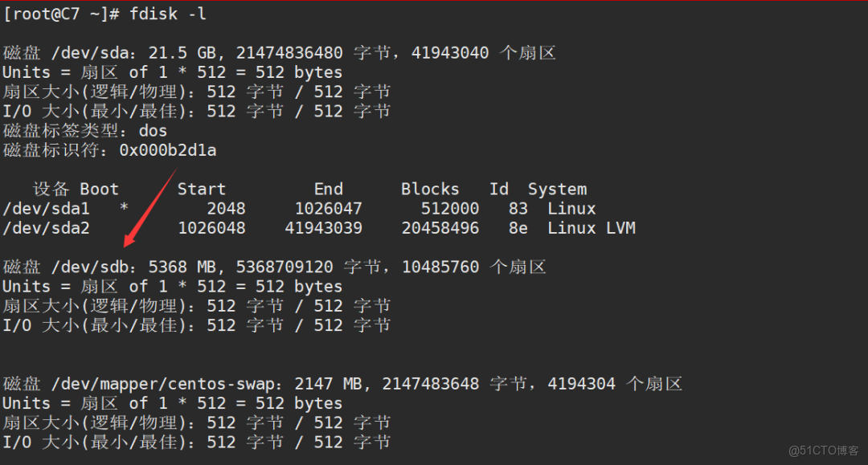
Task: Click the Linux LVM system label
Action: point(592,227)
